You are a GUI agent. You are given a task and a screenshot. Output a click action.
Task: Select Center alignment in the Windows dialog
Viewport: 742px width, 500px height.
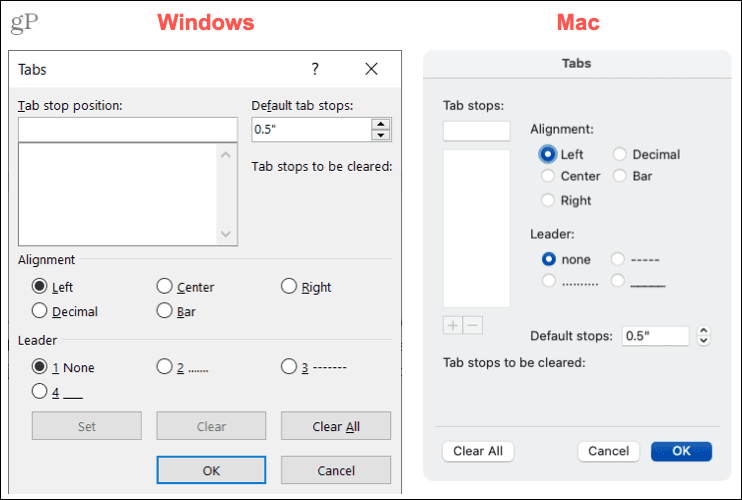coord(164,286)
